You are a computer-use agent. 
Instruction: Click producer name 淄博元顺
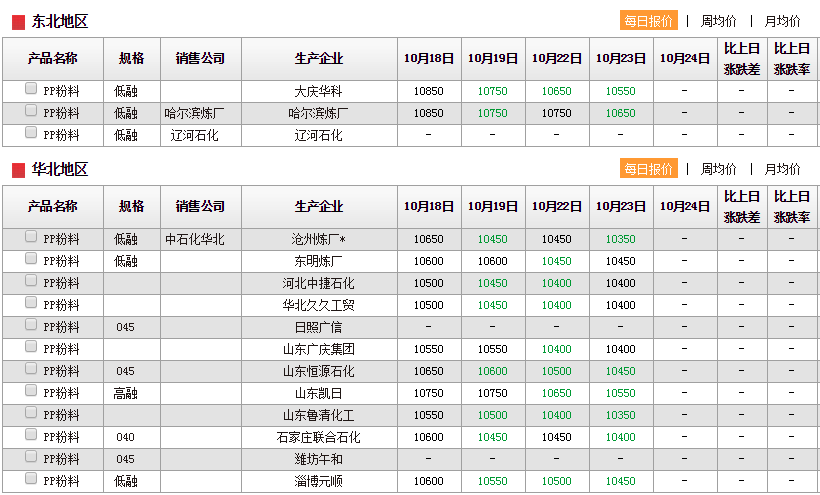(x=318, y=481)
